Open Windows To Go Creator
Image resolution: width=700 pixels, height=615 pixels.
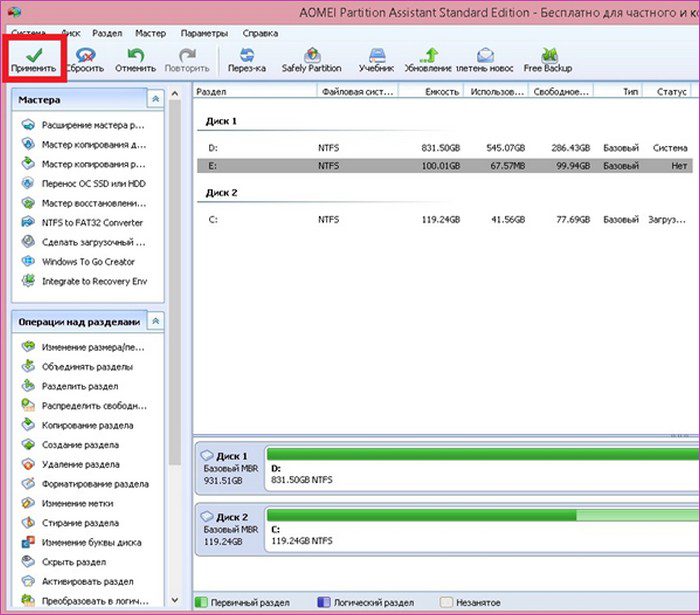coord(78,262)
